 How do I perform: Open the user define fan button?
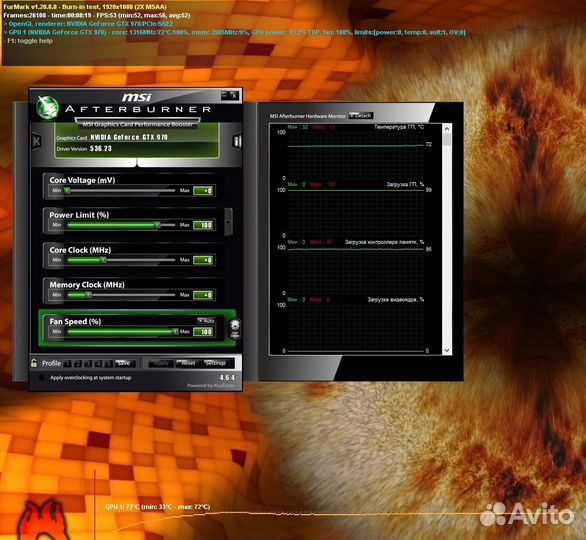coord(235,329)
